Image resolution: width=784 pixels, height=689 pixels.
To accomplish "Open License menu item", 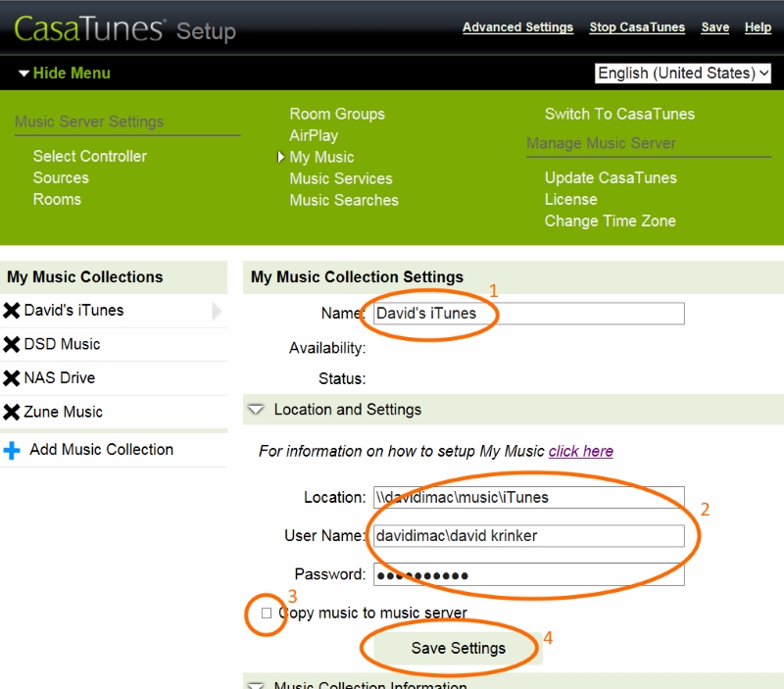I will [571, 199].
